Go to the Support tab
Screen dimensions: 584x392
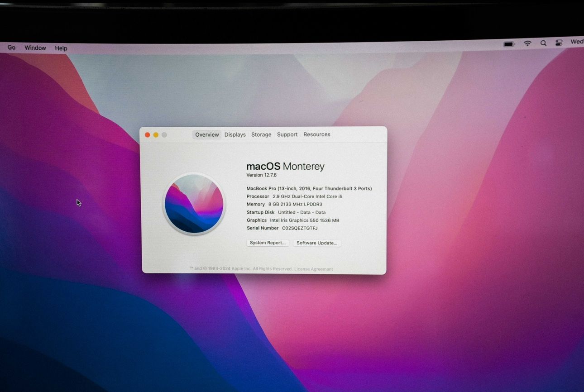(x=287, y=134)
